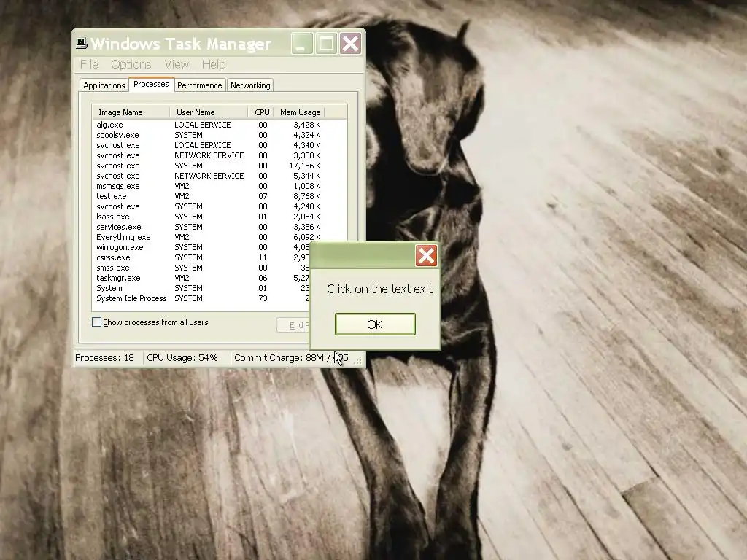Image resolution: width=747 pixels, height=560 pixels.
Task: Click the partly hidden End Process button
Action: click(293, 325)
